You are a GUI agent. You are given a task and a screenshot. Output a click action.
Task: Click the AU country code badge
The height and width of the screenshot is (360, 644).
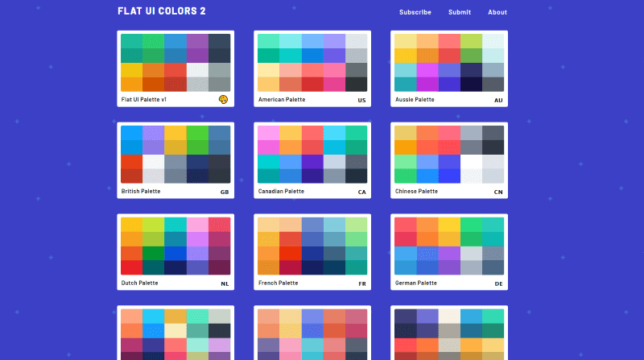pyautogui.click(x=498, y=101)
